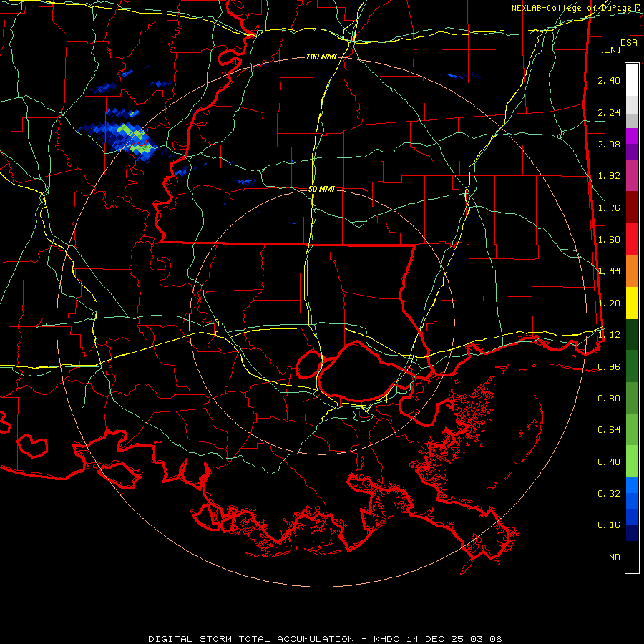Click the ND legend label
The image size is (644, 644).
tap(615, 557)
